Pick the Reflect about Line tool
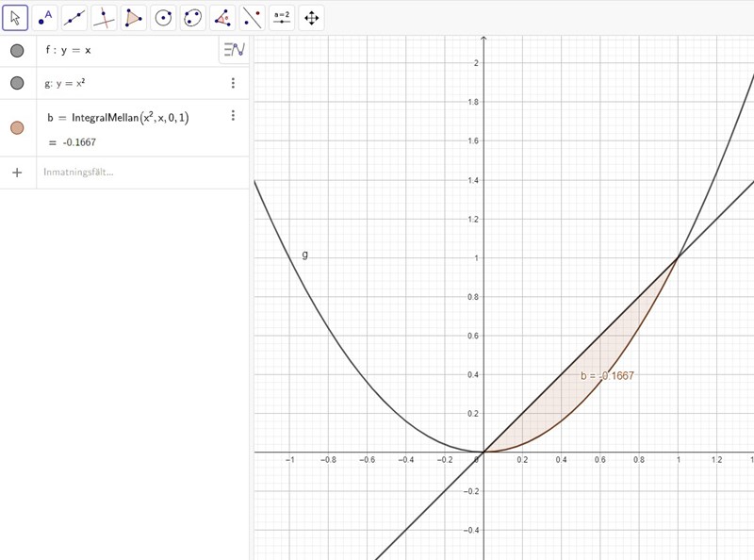 coord(252,17)
